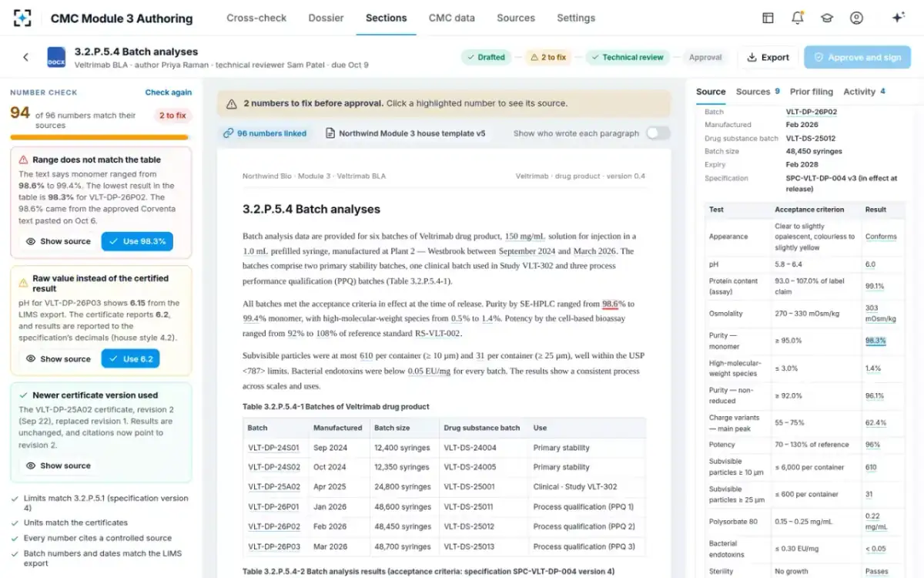This screenshot has height=578, width=924.
Task: Click batch VLT-DP-26P03 in table
Action: pos(274,547)
